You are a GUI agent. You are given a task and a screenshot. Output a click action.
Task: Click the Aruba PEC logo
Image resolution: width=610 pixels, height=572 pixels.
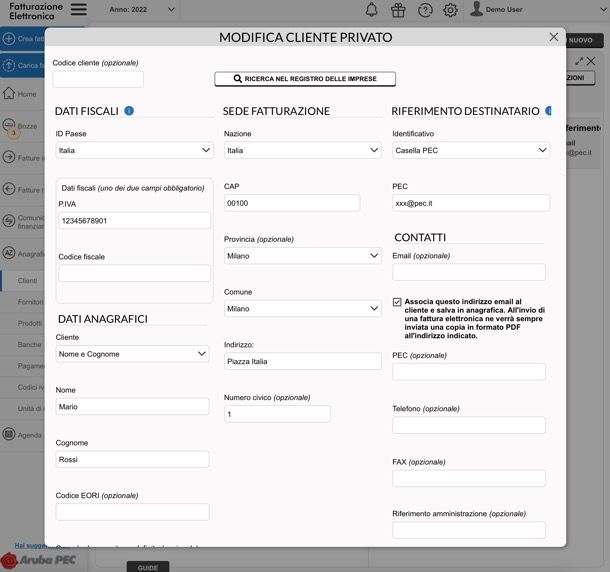pos(39,560)
